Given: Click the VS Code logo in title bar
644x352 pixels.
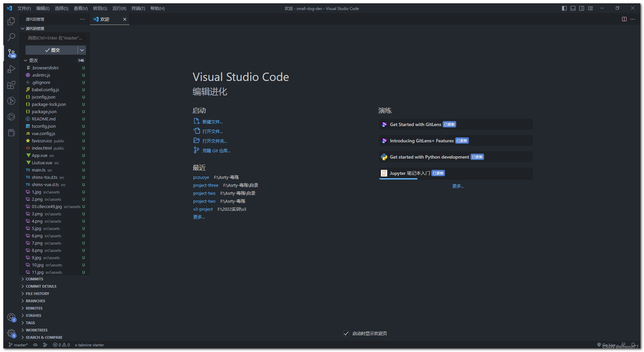Looking at the screenshot, I should (9, 8).
